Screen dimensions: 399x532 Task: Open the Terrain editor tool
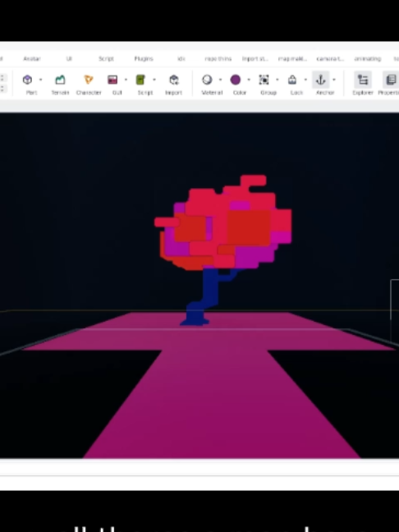[60, 80]
